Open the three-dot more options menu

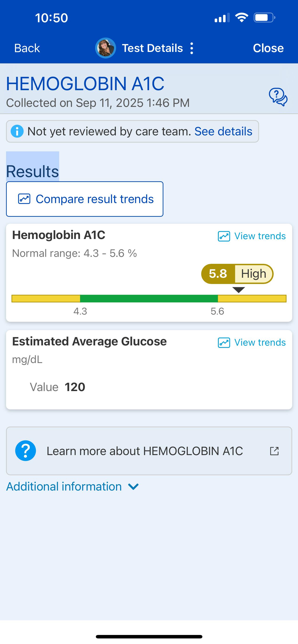(x=192, y=48)
